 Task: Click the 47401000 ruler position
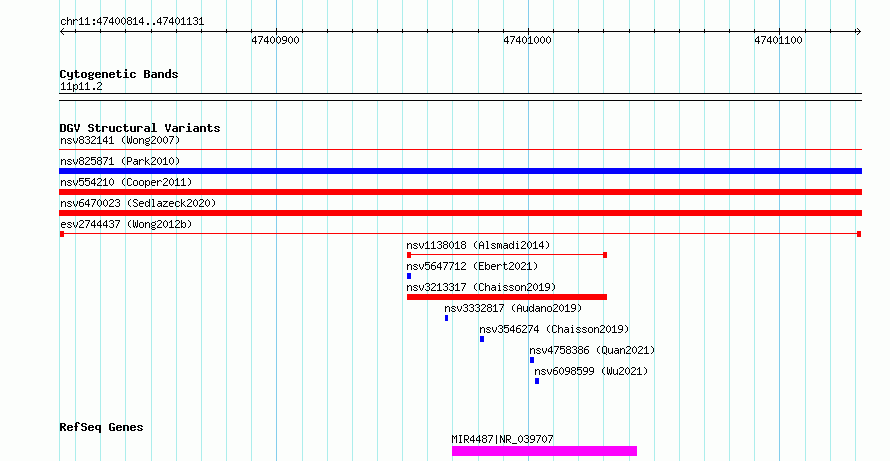[x=527, y=40]
